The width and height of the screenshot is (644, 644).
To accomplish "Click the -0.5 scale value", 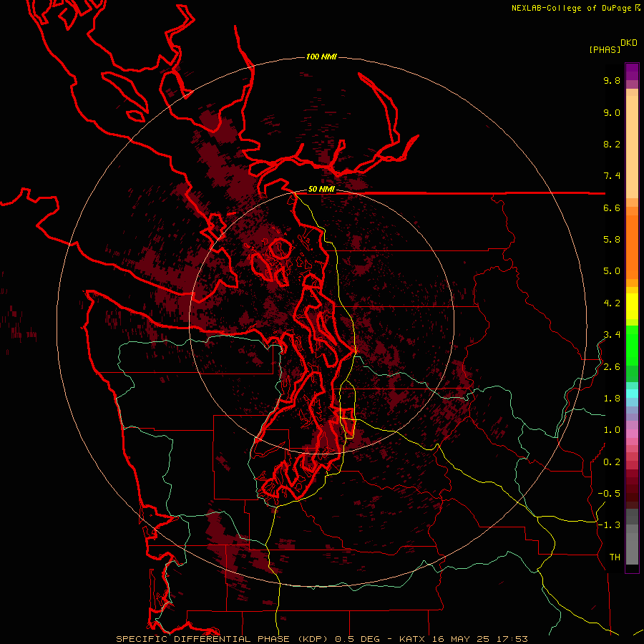I will pyautogui.click(x=609, y=494).
